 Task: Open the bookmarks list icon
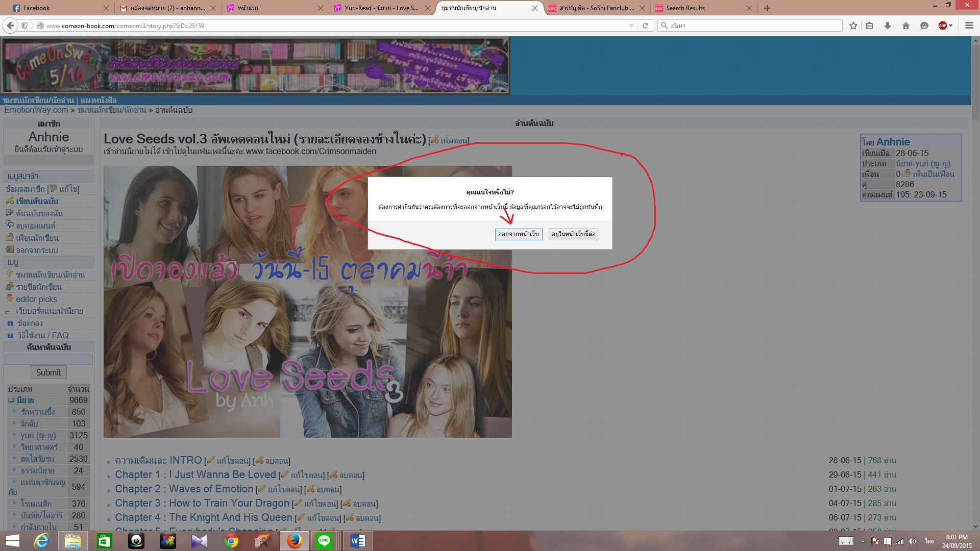click(869, 26)
